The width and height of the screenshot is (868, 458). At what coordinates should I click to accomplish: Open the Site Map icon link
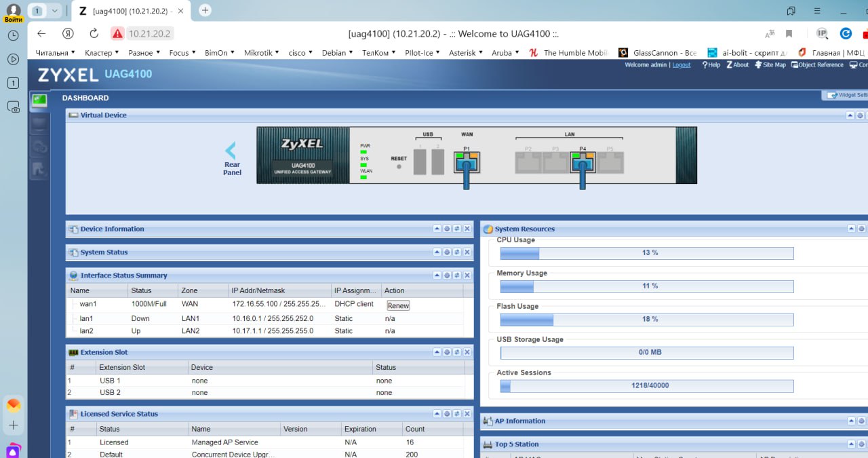tap(758, 65)
